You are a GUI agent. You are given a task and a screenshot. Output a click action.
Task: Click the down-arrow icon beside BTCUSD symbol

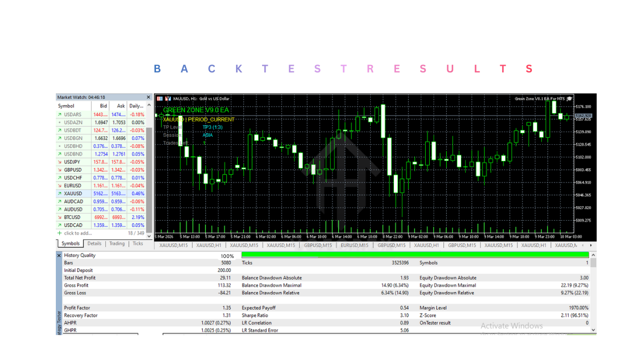coord(60,217)
